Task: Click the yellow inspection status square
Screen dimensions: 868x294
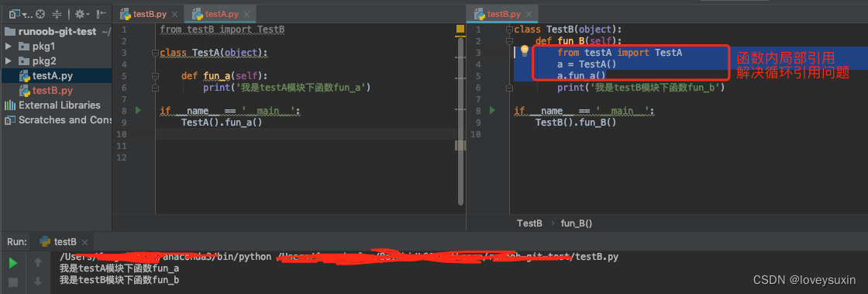Action: (460, 29)
